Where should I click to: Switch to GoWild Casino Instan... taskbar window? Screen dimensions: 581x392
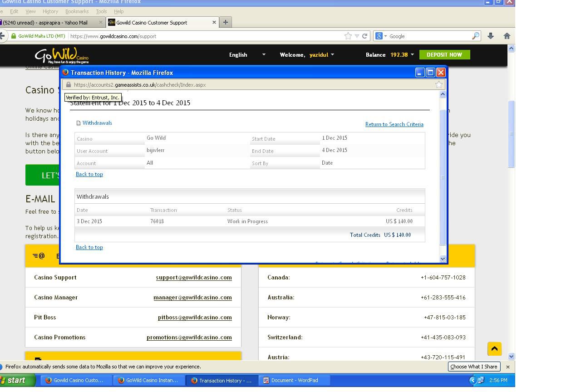(148, 380)
